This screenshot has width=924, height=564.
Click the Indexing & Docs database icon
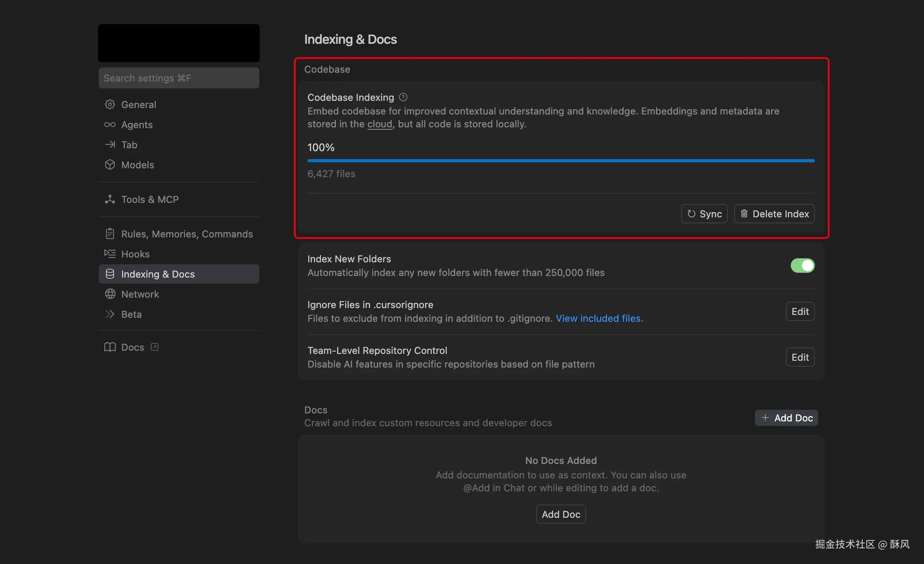click(109, 274)
